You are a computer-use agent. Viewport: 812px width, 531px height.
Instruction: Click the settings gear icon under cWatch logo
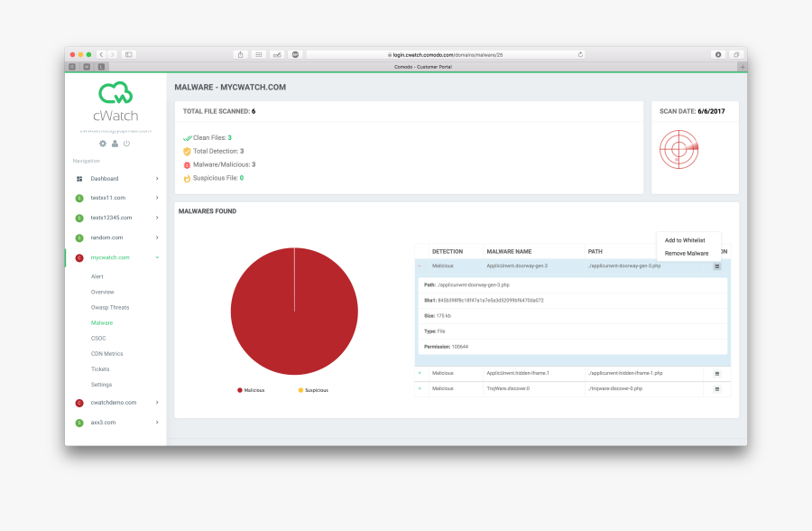[103, 144]
